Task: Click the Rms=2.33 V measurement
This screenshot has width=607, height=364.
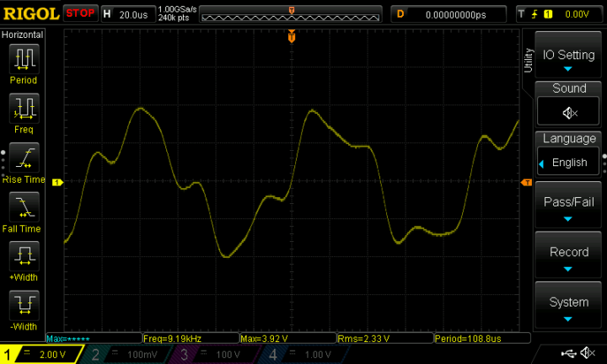Action: click(x=385, y=339)
